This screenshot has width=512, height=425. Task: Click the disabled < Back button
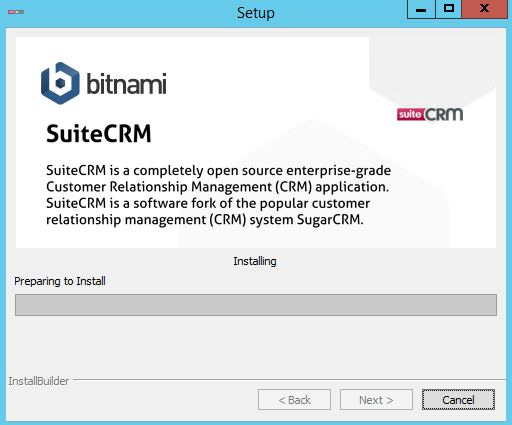(294, 399)
